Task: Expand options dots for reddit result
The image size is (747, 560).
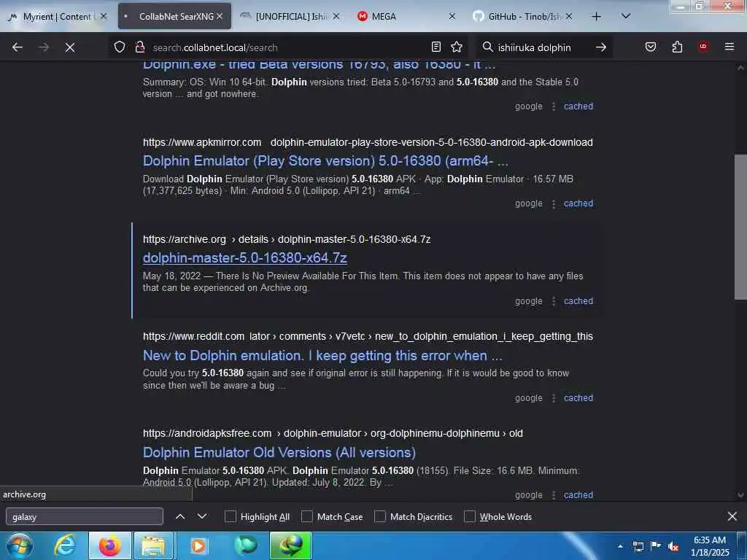Action: [x=554, y=398]
